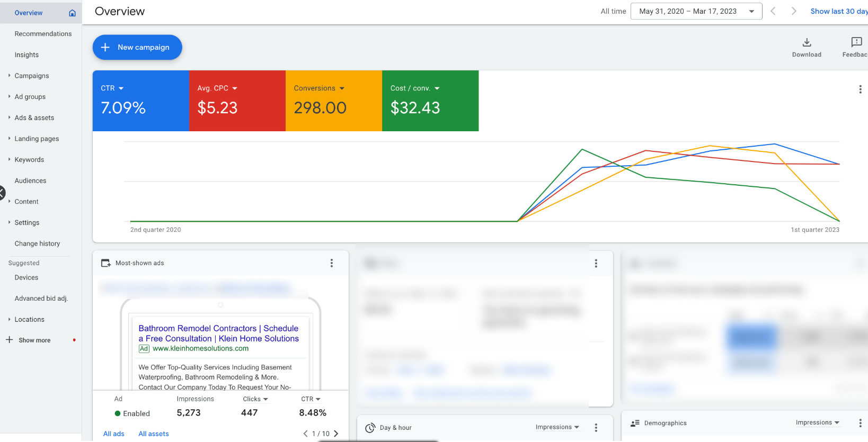This screenshot has width=868, height=442.
Task: Open the three-dot menu on the Most-shown ads card
Action: point(332,263)
